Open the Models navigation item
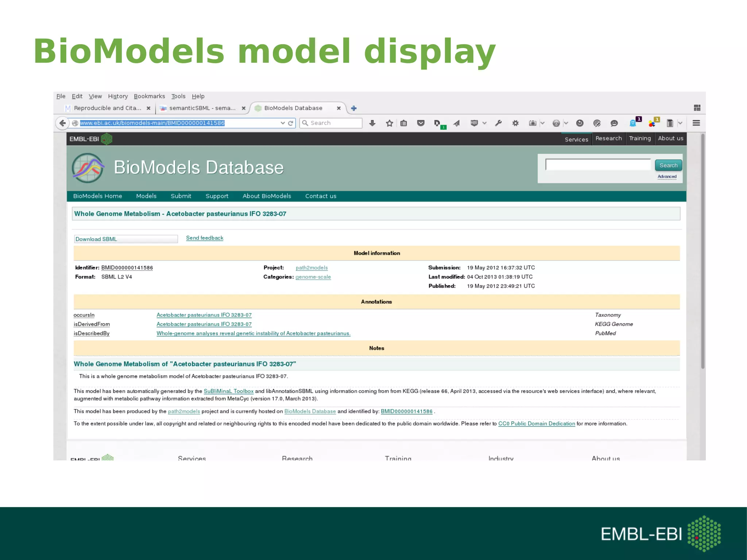The width and height of the screenshot is (747, 560). coord(146,196)
